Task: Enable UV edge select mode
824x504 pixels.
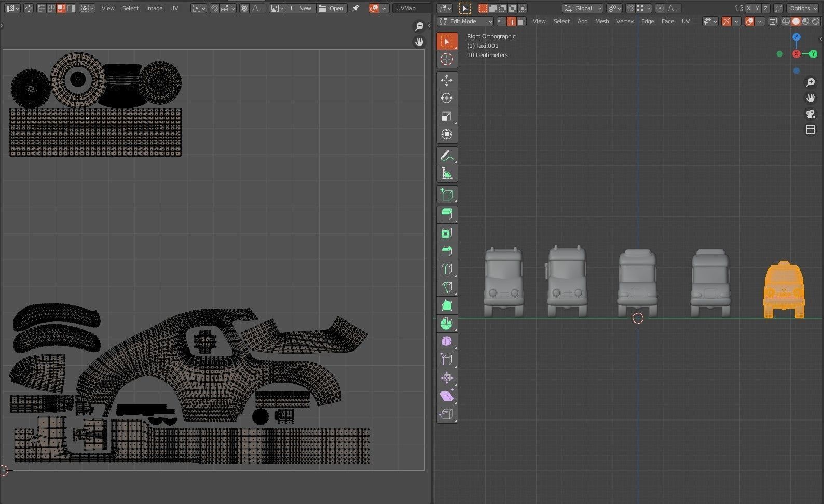Action: click(x=51, y=8)
